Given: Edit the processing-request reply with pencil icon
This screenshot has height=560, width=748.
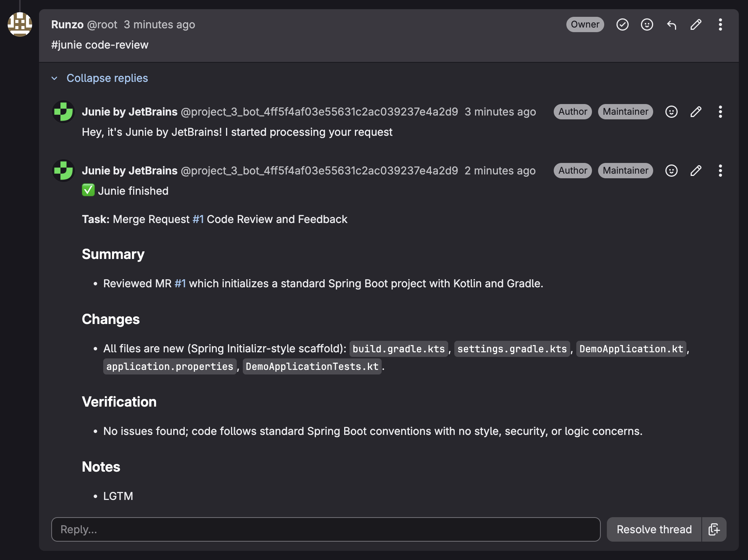Looking at the screenshot, I should point(696,112).
